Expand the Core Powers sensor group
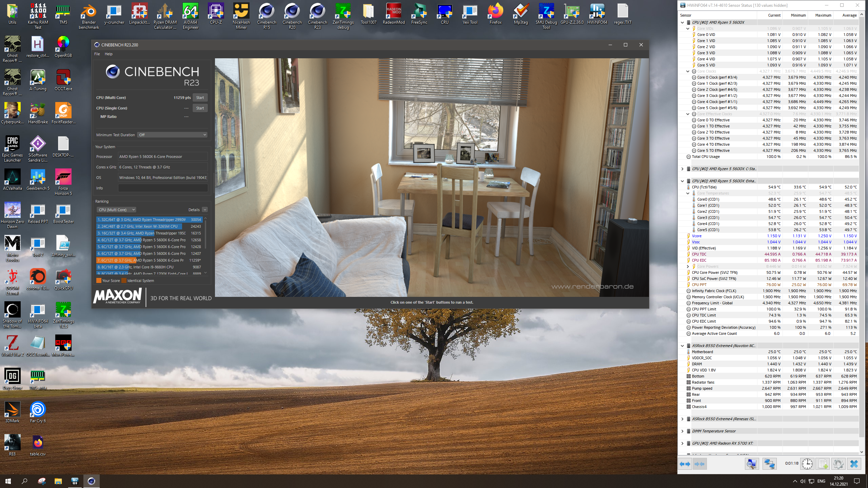Viewport: 868px width, 488px height. click(x=688, y=266)
